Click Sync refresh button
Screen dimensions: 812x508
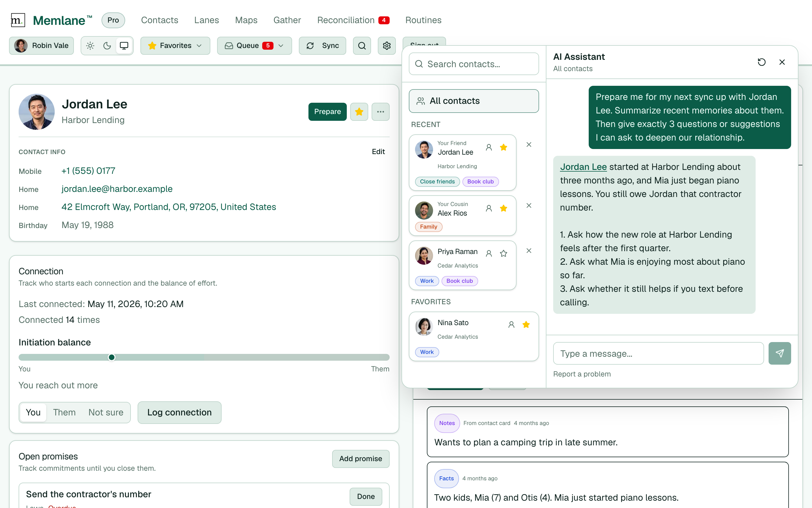click(x=322, y=46)
